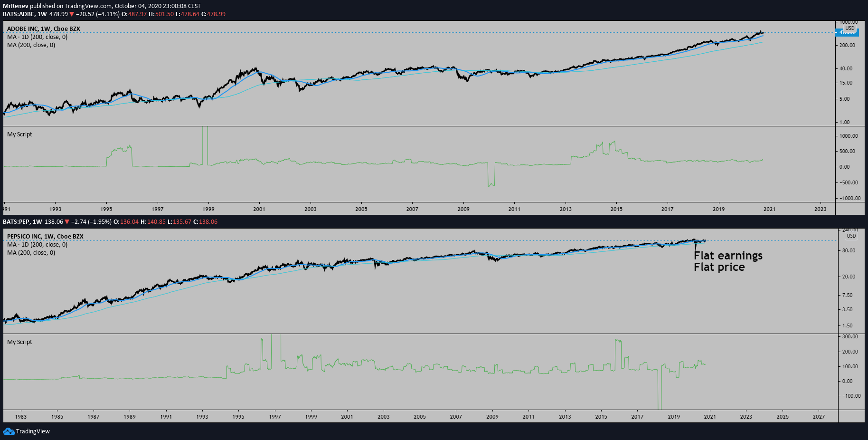Click the My Script label in the Adobe indicator pane
Screen dimensions: 868x440
pos(19,134)
